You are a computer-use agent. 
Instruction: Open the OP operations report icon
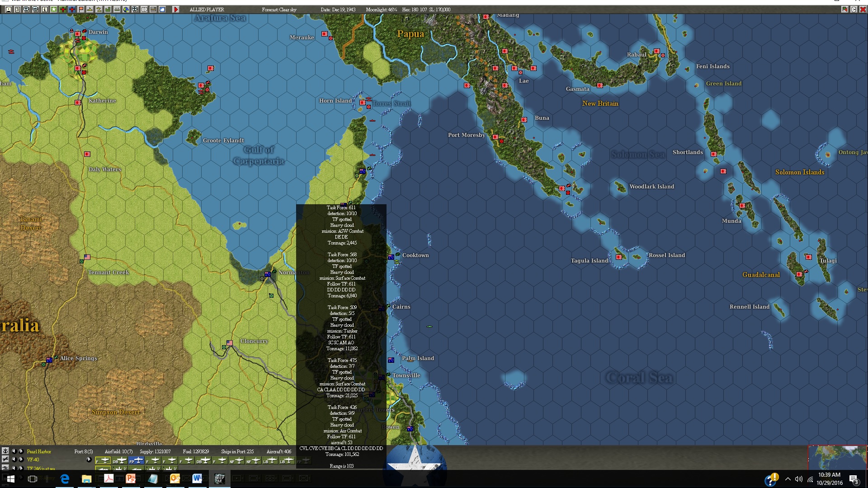click(x=144, y=9)
